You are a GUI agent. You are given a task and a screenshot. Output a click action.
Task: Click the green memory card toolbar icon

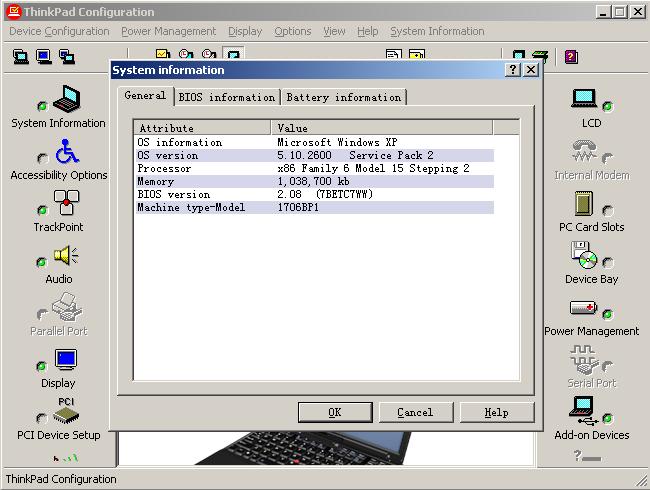pyautogui.click(x=540, y=56)
